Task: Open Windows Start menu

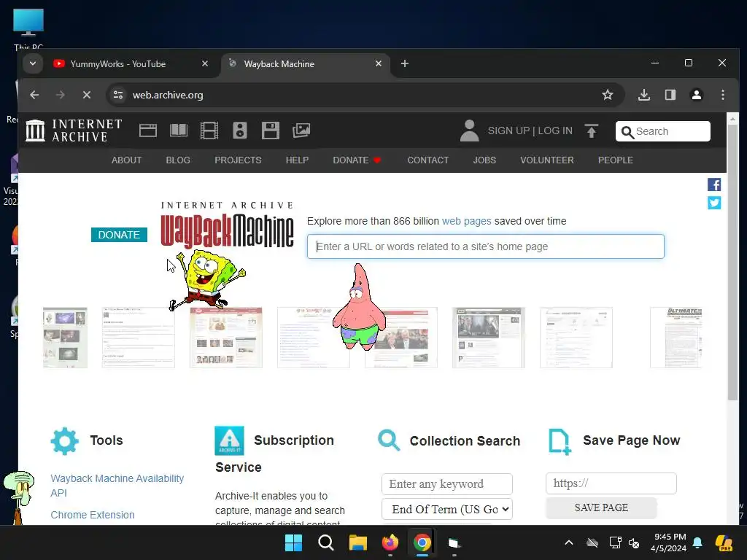Action: tap(293, 542)
